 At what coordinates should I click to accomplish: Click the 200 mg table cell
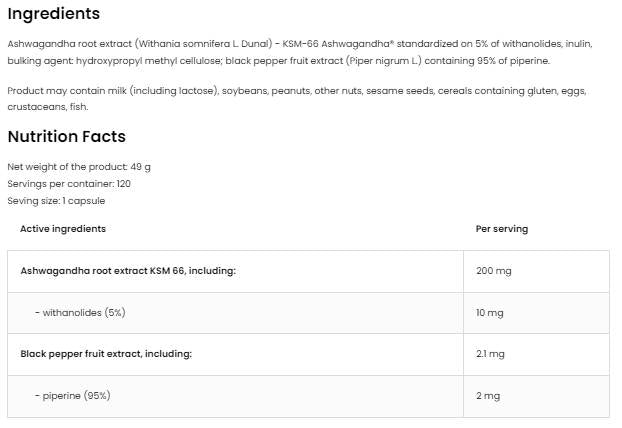click(493, 270)
